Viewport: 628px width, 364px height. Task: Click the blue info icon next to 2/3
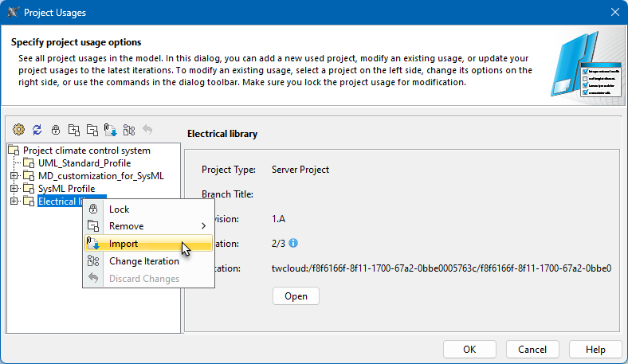pos(293,243)
